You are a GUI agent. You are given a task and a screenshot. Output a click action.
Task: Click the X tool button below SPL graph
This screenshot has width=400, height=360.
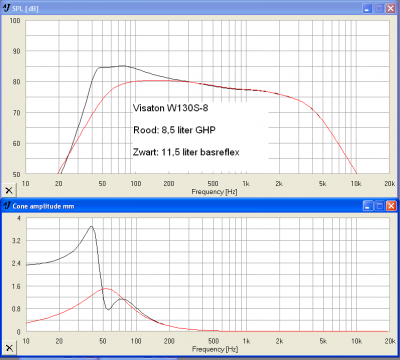pos(9,190)
